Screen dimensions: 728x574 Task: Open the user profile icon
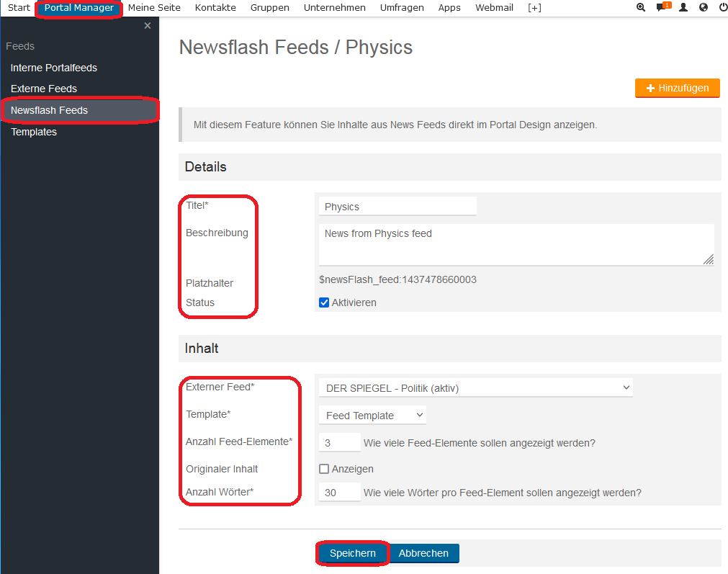[x=683, y=7]
